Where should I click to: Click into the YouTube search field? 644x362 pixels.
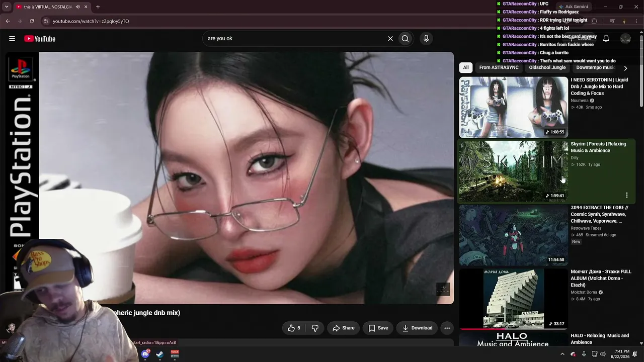point(294,39)
